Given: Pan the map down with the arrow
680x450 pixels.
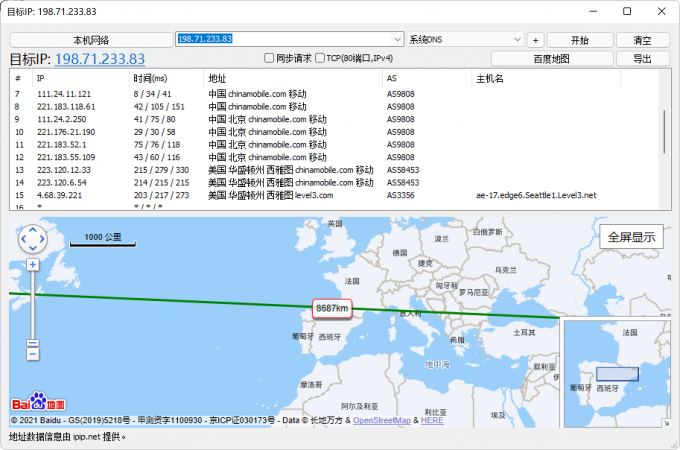Looking at the screenshot, I should (33, 248).
